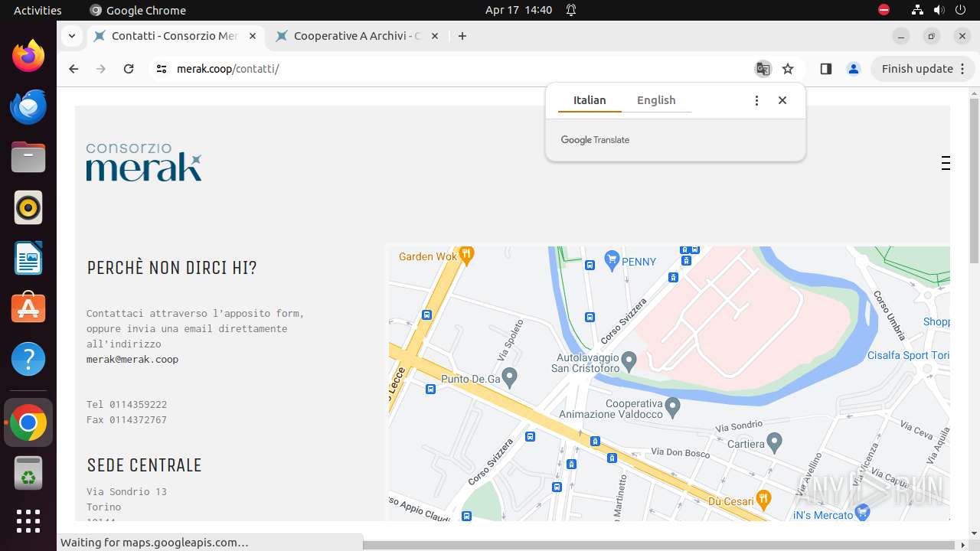Open the Trash in the dock
The image size is (980, 551).
click(28, 473)
